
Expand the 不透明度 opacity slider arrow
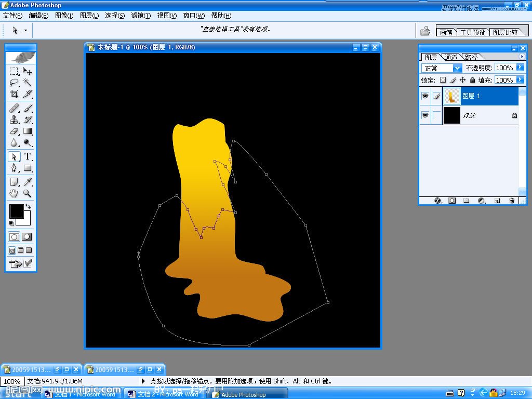point(520,68)
